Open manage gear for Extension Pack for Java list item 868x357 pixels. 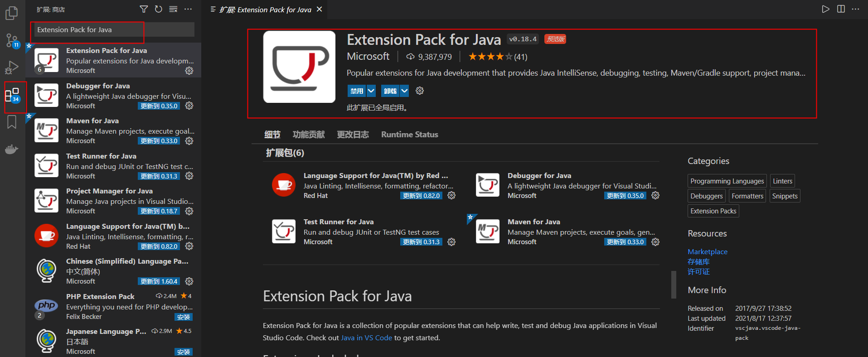[189, 71]
